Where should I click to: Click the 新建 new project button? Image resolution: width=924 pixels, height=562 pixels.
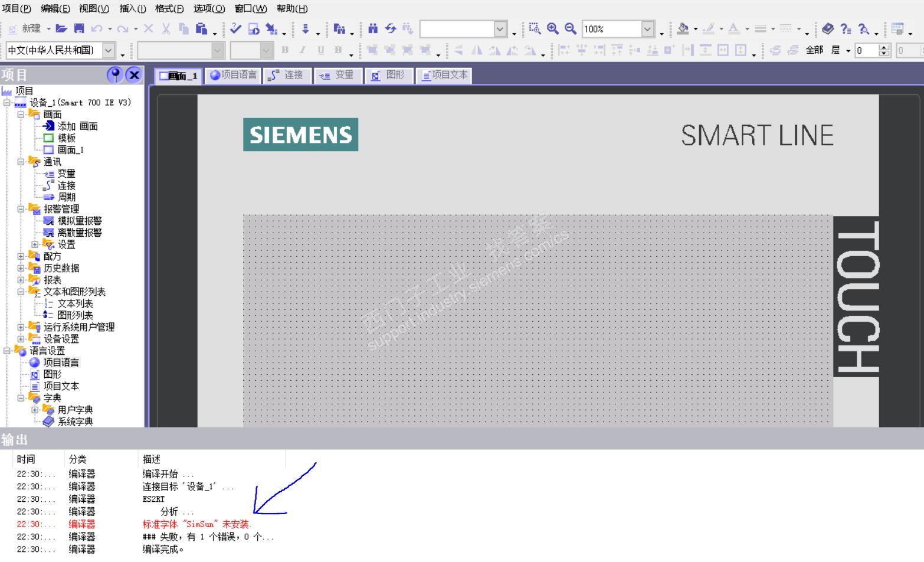[25, 28]
